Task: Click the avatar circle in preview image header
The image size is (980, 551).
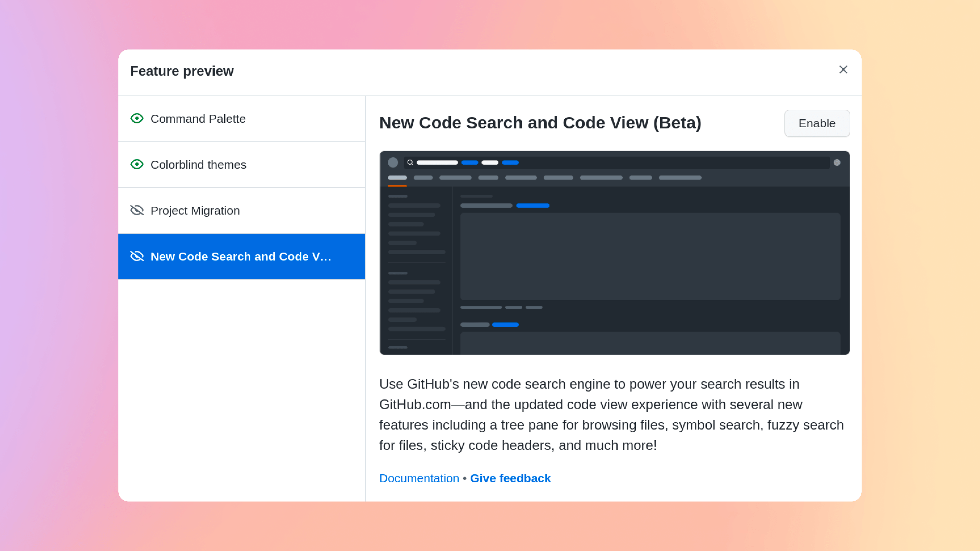Action: [x=393, y=162]
